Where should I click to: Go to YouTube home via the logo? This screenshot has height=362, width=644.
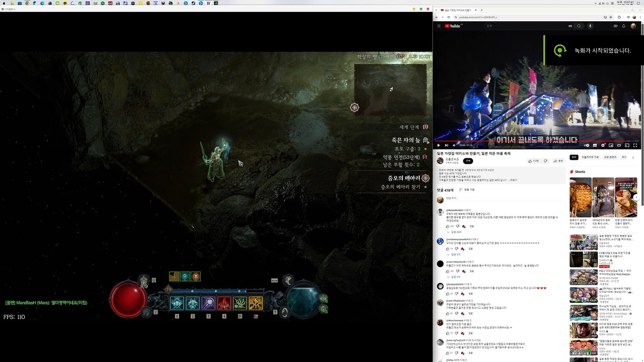tap(453, 26)
